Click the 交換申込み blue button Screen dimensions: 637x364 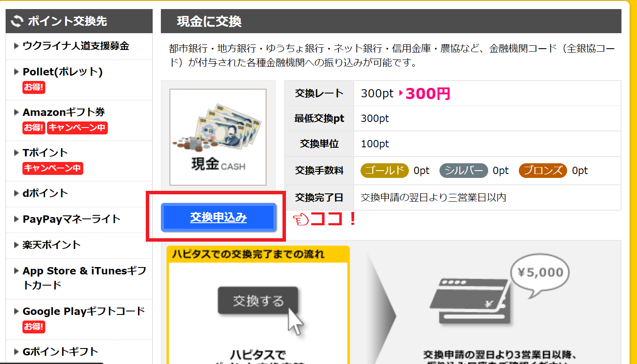pyautogui.click(x=218, y=217)
